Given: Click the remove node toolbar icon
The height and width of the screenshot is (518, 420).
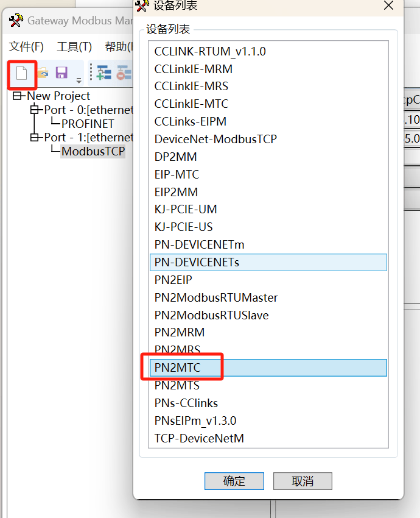Looking at the screenshot, I should click(x=124, y=73).
